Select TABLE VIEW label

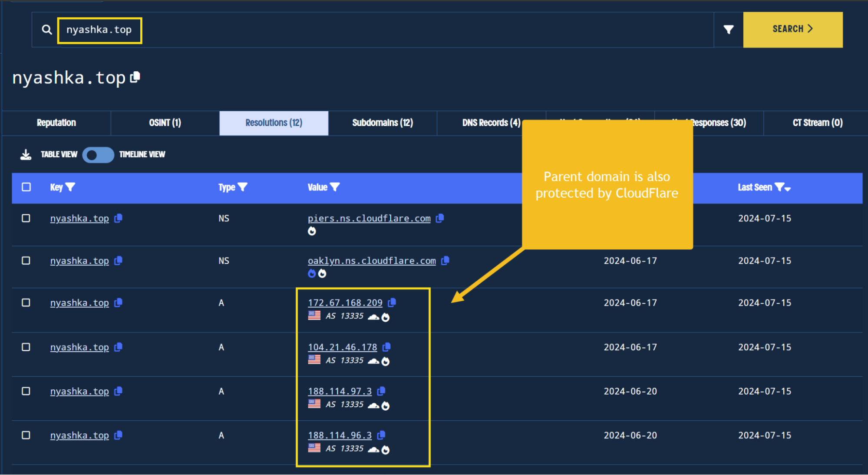59,155
